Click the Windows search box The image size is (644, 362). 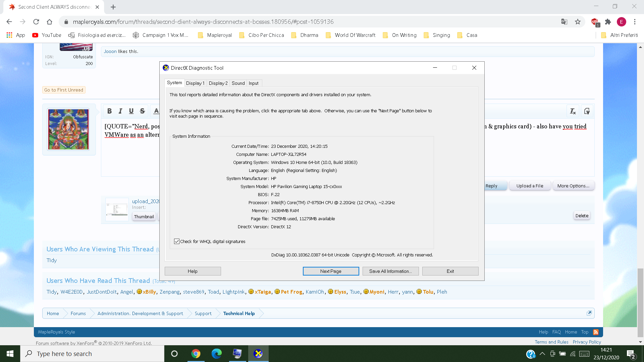point(92,354)
